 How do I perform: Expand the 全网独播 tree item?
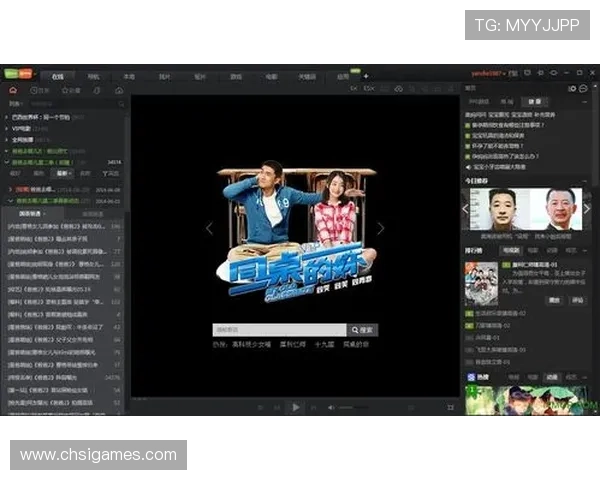coord(6,139)
